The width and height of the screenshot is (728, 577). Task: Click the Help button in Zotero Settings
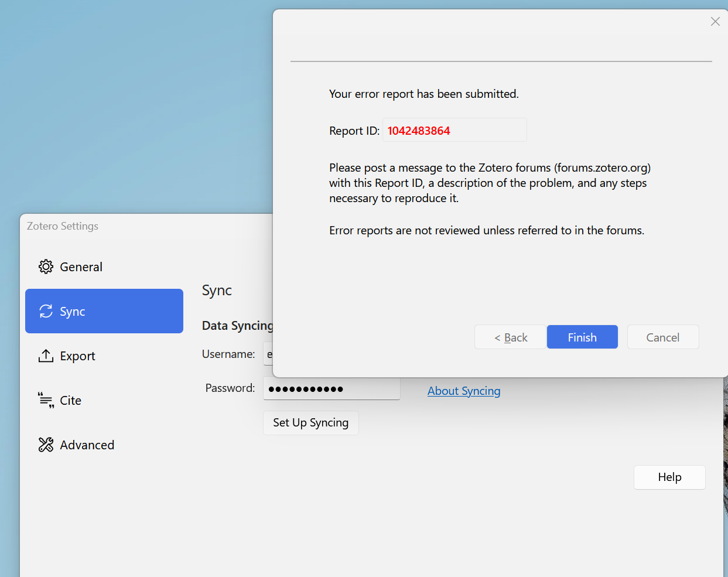pyautogui.click(x=669, y=477)
